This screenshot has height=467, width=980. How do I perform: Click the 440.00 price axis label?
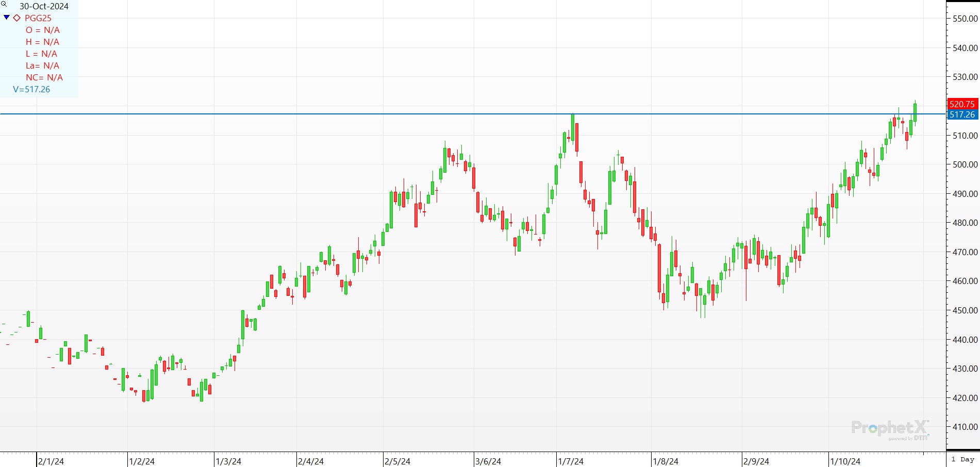[965, 340]
